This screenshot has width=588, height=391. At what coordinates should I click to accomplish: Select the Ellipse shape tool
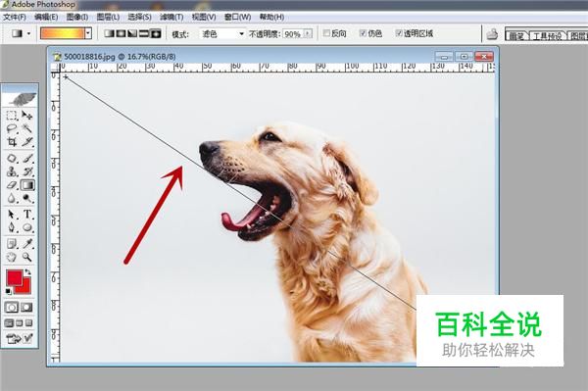click(27, 227)
